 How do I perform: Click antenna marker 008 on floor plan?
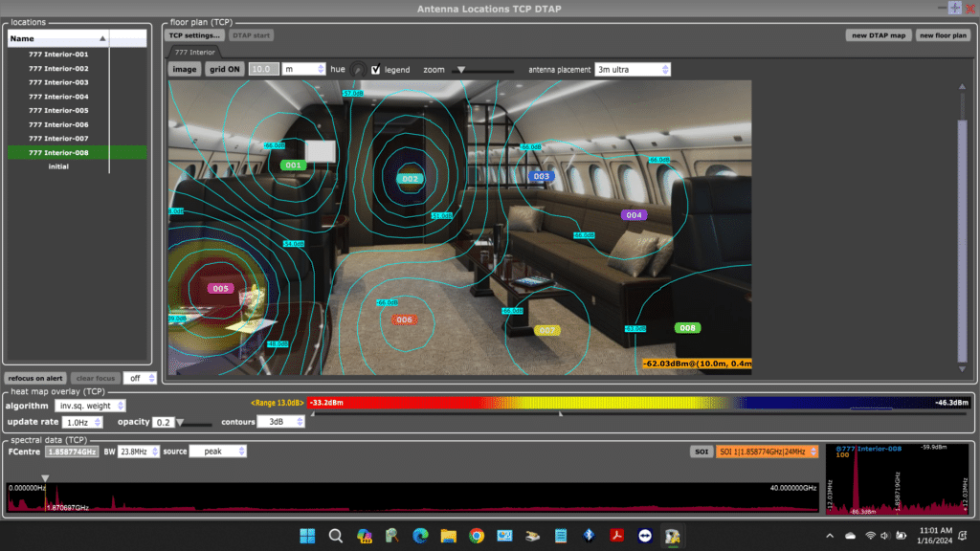687,328
